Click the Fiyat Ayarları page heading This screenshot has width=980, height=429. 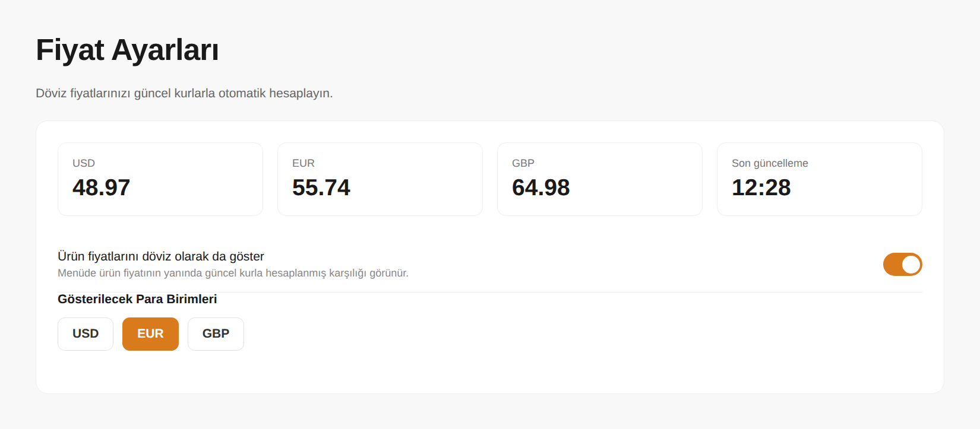point(127,50)
